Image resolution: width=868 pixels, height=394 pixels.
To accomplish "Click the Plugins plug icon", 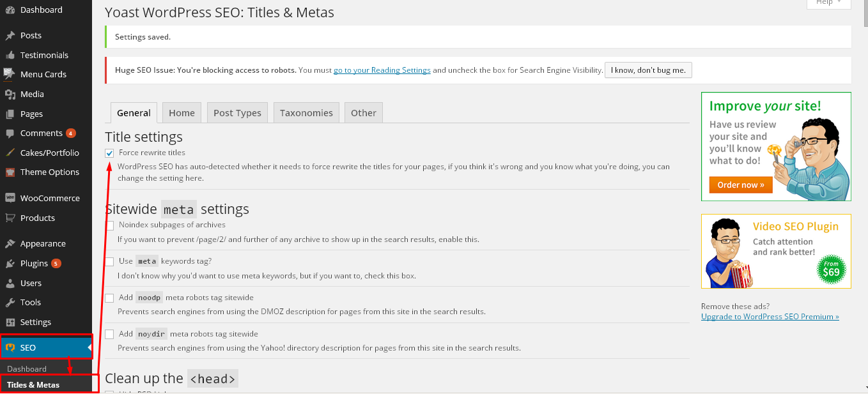I will click(10, 264).
